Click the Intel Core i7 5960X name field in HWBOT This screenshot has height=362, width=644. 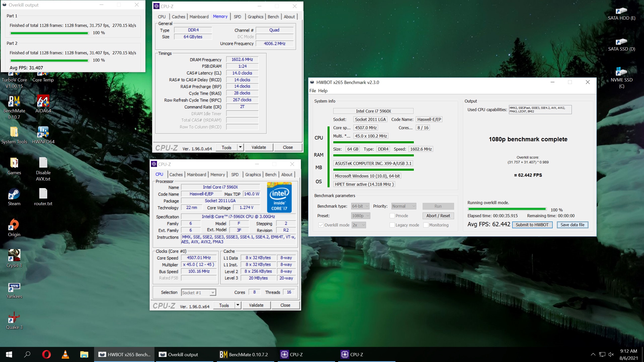373,111
